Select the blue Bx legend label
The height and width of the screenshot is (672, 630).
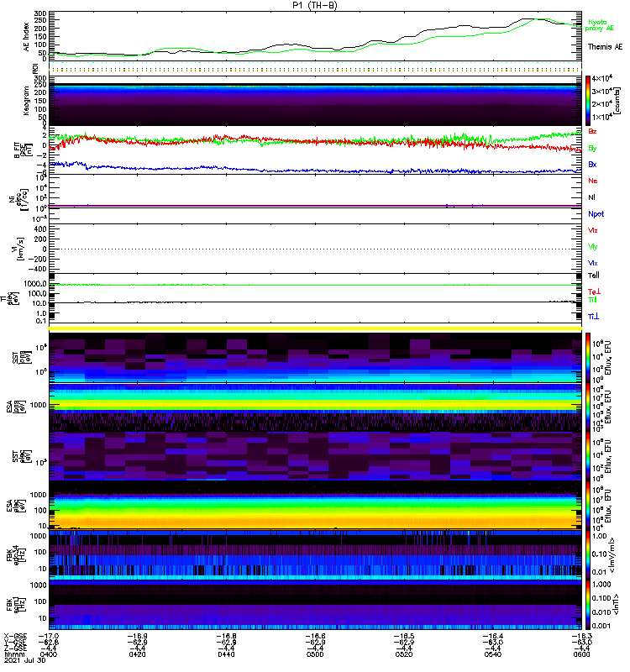(x=594, y=164)
